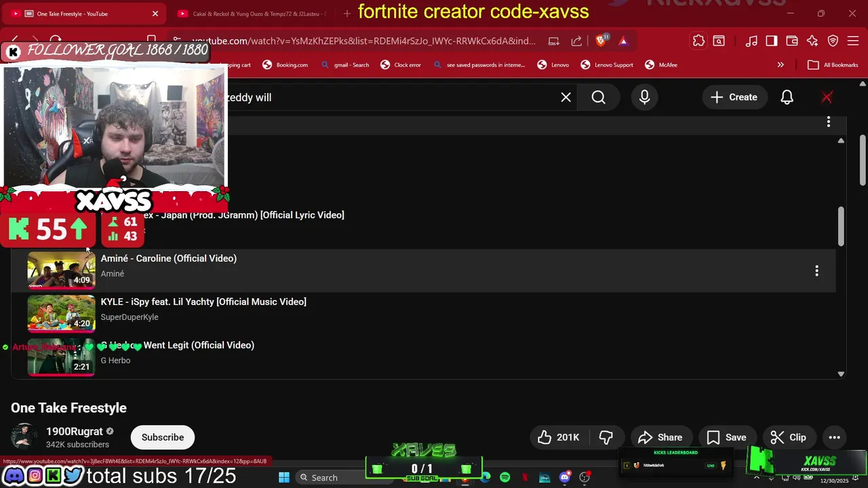The height and width of the screenshot is (488, 868).
Task: Open the Lenovo bookmark
Action: pyautogui.click(x=553, y=65)
